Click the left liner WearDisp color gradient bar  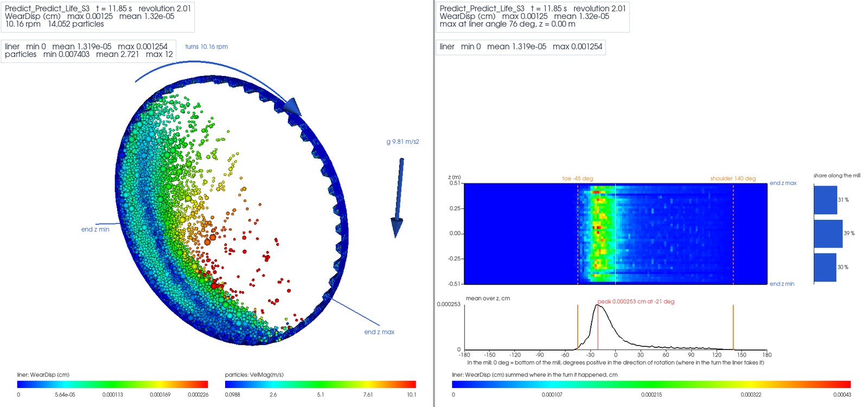pyautogui.click(x=113, y=384)
